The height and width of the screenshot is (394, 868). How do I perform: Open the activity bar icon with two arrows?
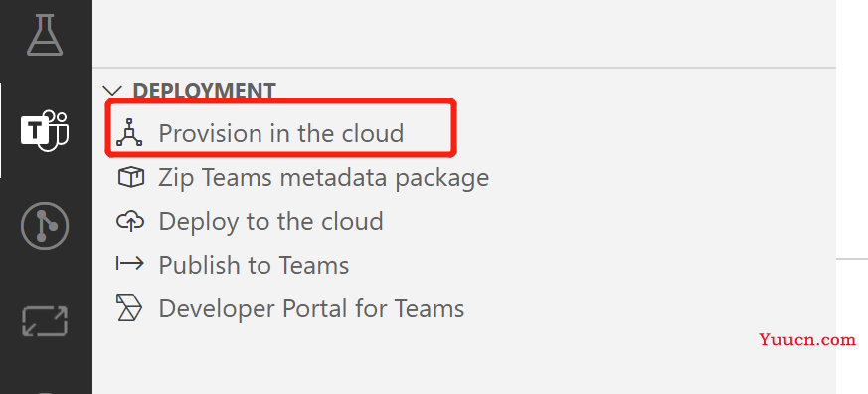[x=45, y=321]
